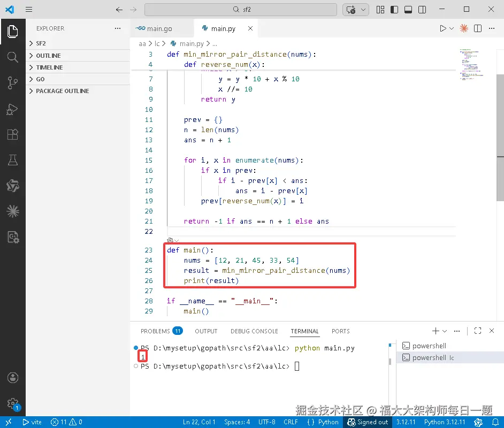Open the remote window indicator
504x428 pixels.
[9, 422]
